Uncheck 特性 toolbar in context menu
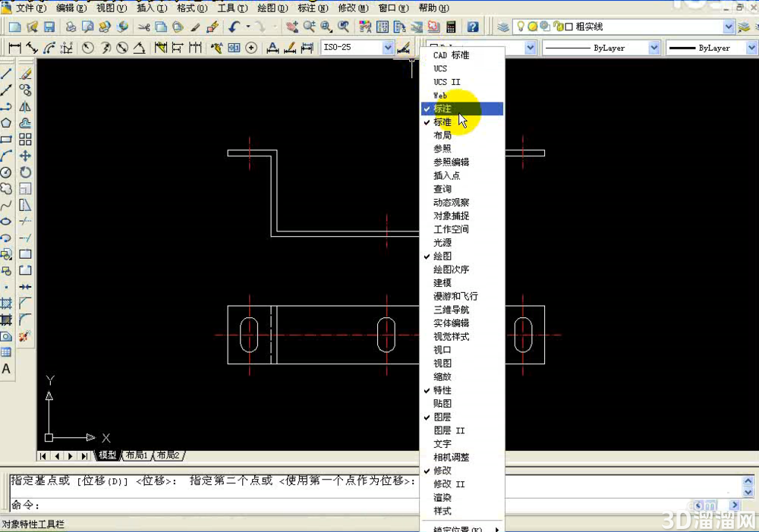This screenshot has width=759, height=532. click(462, 390)
